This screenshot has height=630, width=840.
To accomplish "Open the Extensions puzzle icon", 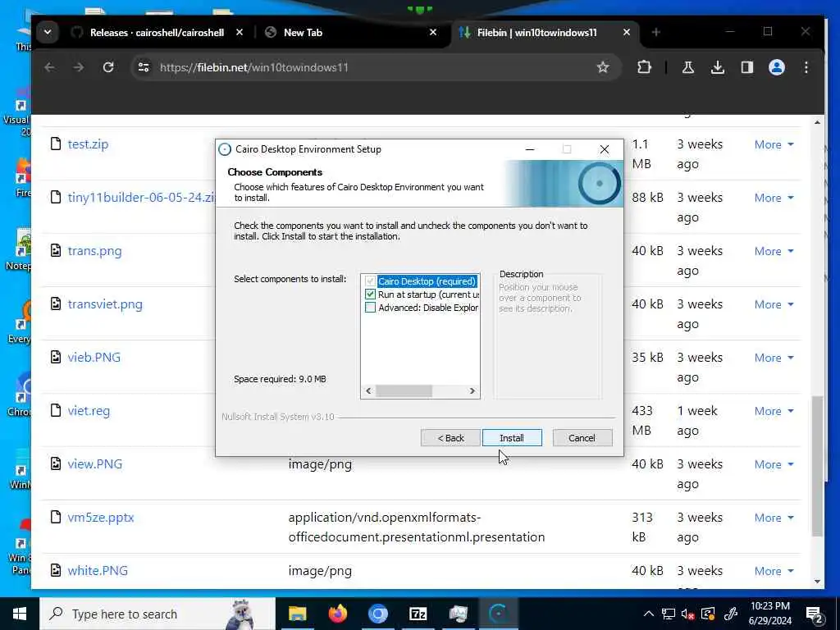I will pyautogui.click(x=645, y=67).
